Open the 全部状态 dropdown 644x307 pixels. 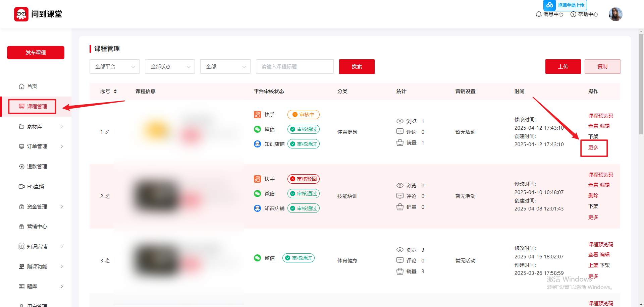click(170, 67)
